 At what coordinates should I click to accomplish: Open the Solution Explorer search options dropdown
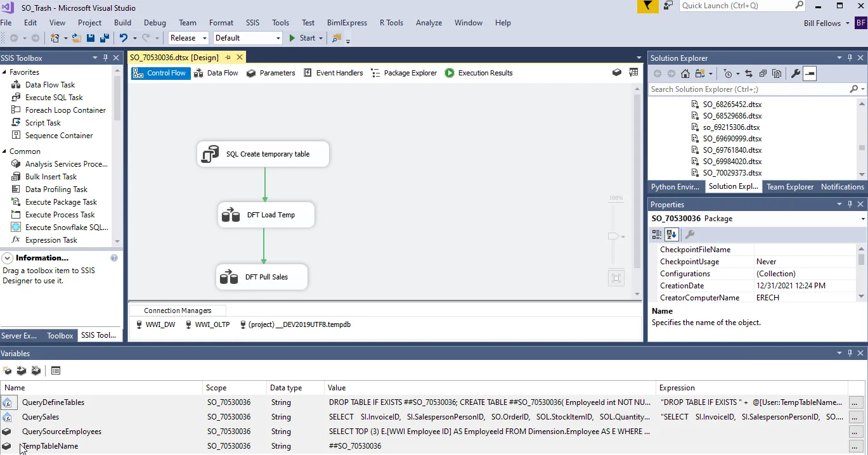point(863,89)
